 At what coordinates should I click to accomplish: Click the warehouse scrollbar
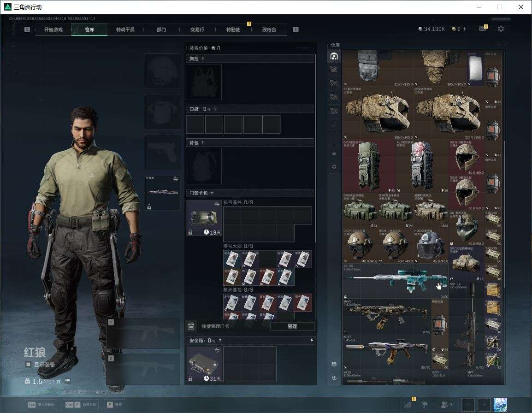[x=504, y=214]
